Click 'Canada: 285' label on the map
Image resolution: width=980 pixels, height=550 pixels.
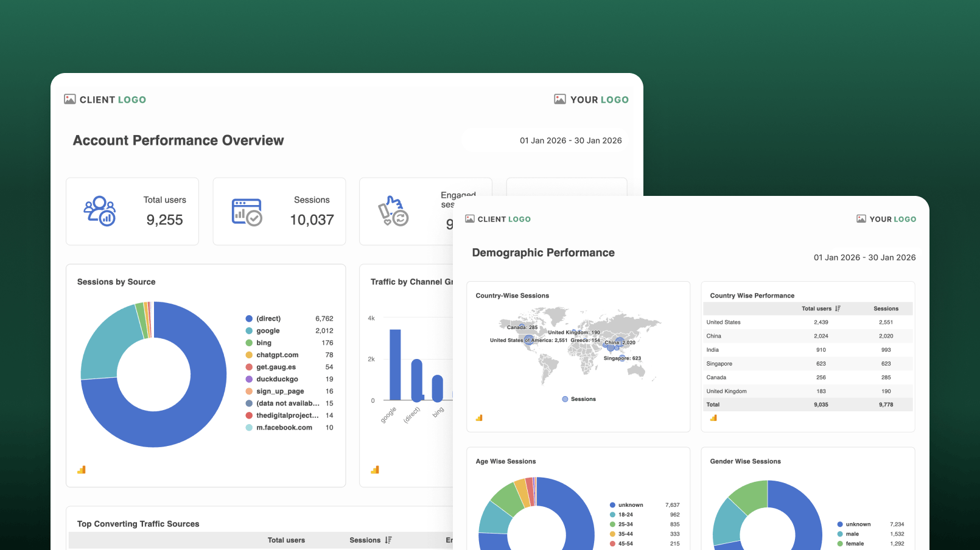pos(522,327)
